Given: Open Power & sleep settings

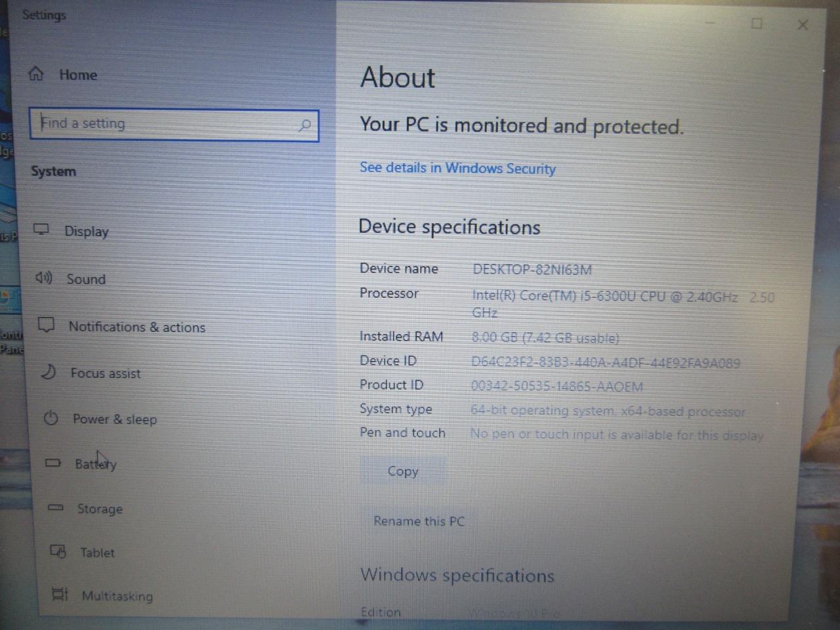Looking at the screenshot, I should pyautogui.click(x=114, y=419).
